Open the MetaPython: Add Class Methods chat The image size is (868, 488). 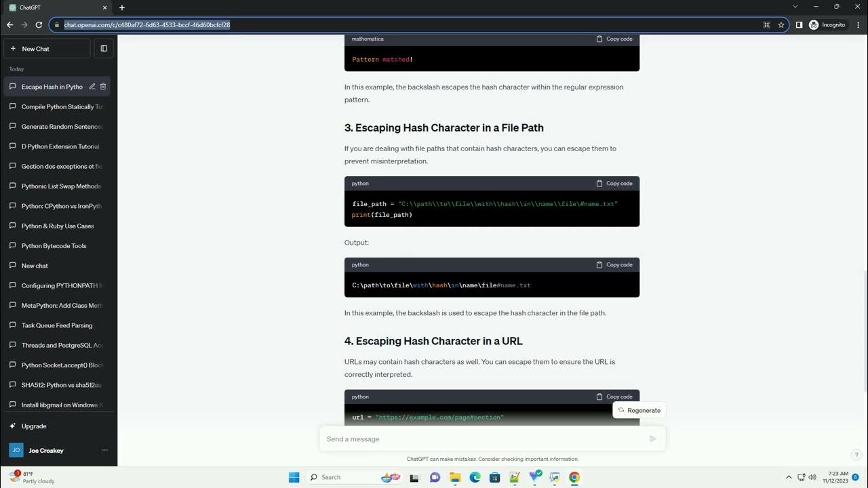pos(58,306)
